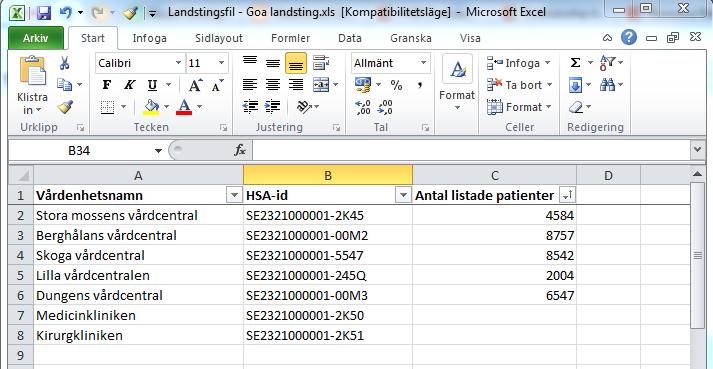Image resolution: width=713 pixels, height=369 pixels.
Task: Click the Undo icon in quick access toolbar
Action: click(66, 13)
